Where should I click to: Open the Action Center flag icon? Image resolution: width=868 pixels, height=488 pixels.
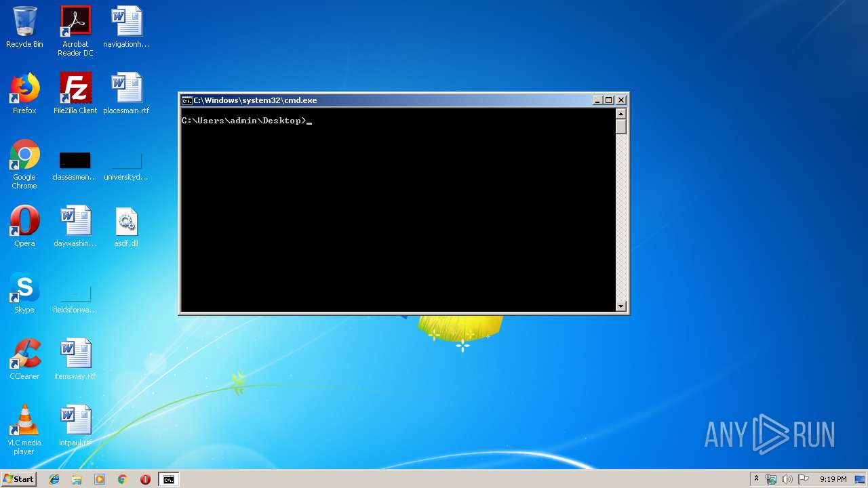coord(804,479)
